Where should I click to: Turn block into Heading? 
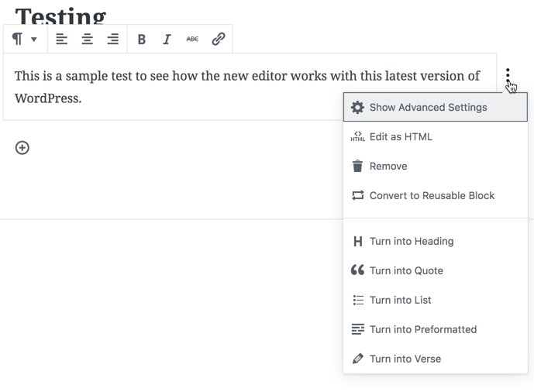coord(436,241)
